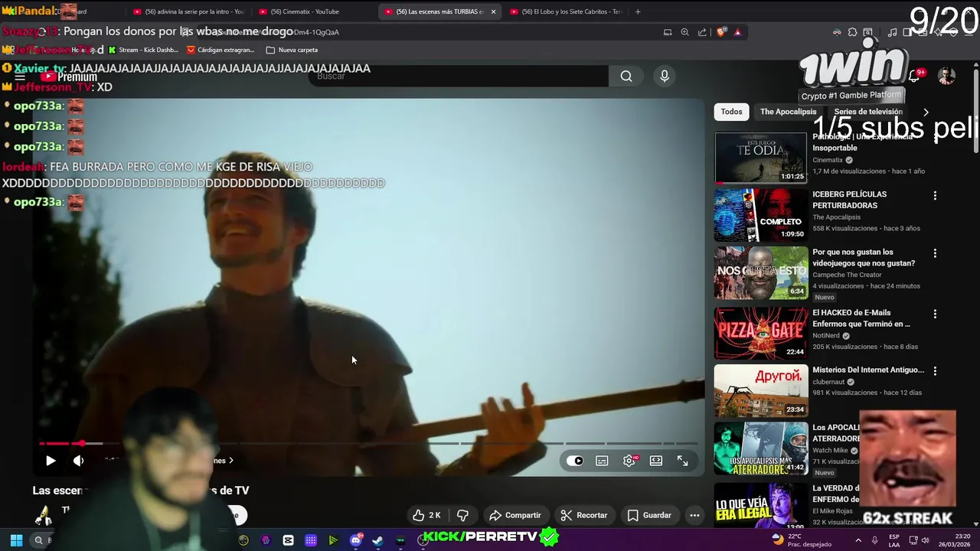Dislike the video with thumbs down

coord(462,515)
